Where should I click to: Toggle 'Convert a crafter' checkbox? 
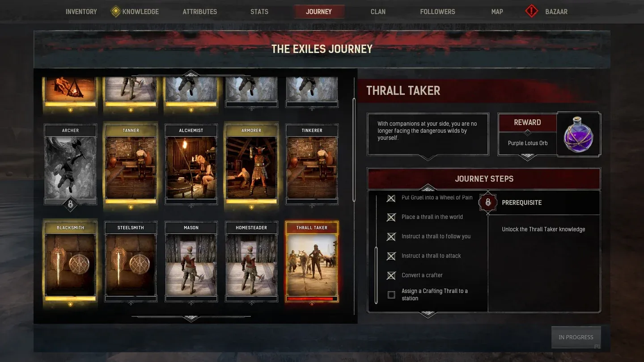[x=391, y=276]
